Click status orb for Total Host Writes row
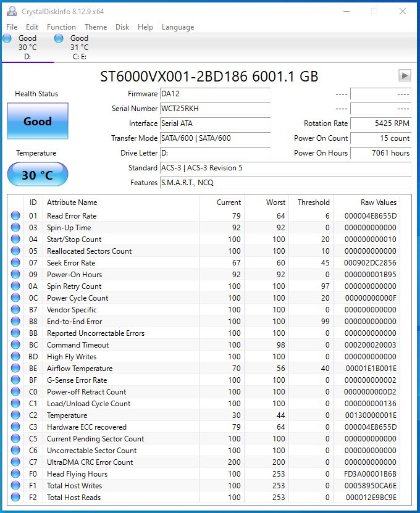420x513 pixels. 15,485
